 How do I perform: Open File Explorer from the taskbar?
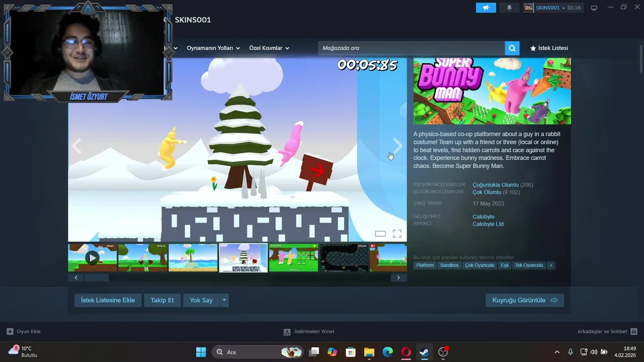coord(369,352)
